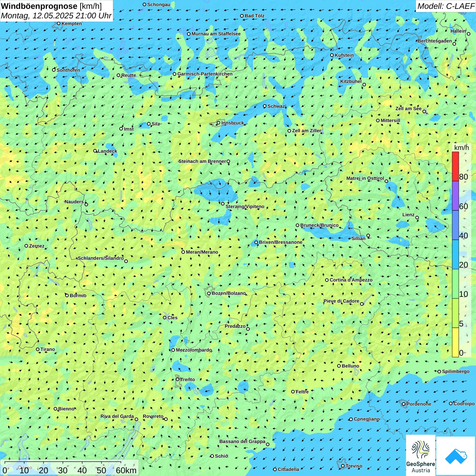
Task: Click the Innsbruck city marker
Action: (x=219, y=123)
